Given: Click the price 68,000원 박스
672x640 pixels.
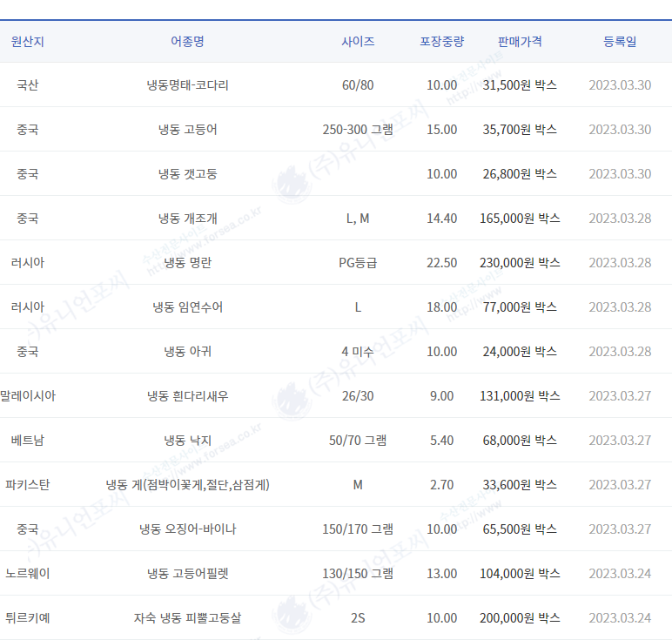Looking at the screenshot, I should point(520,441).
